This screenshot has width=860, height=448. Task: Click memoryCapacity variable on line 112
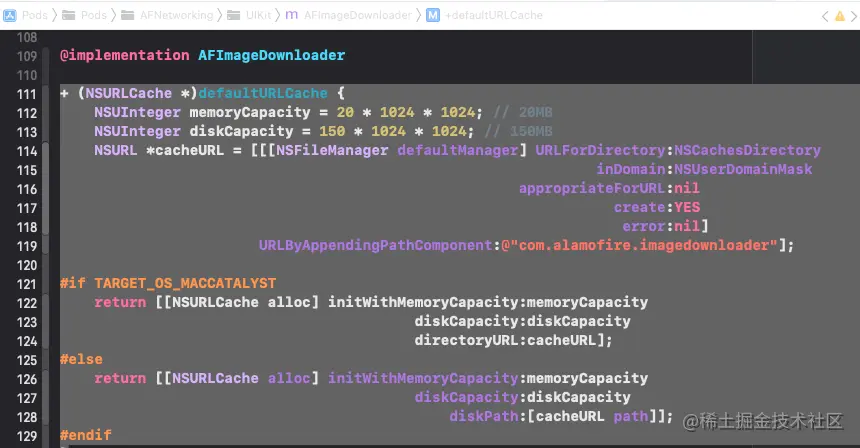click(x=250, y=112)
